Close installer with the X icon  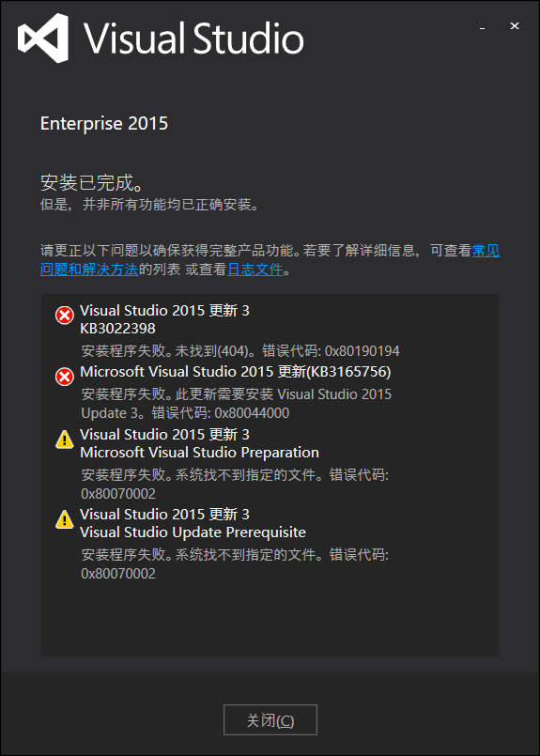pyautogui.click(x=515, y=26)
